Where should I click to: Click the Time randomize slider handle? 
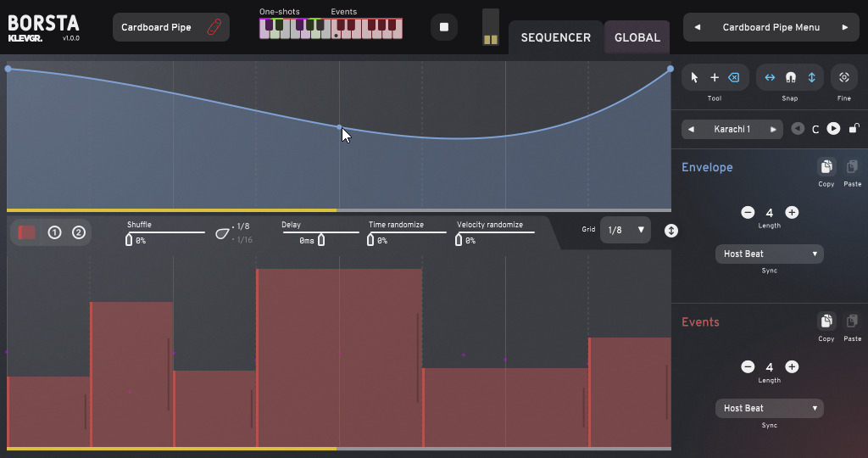(x=370, y=240)
